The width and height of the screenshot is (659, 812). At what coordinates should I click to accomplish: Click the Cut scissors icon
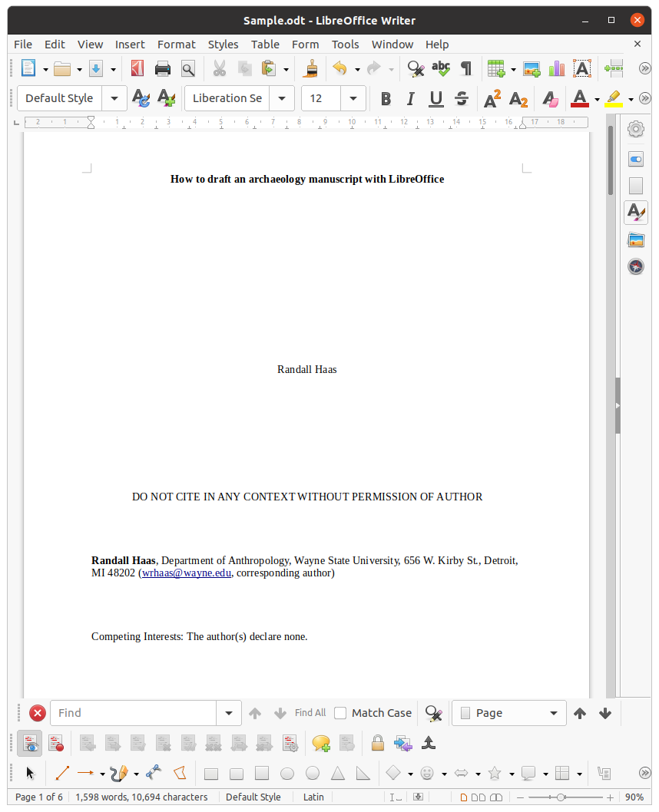point(220,68)
